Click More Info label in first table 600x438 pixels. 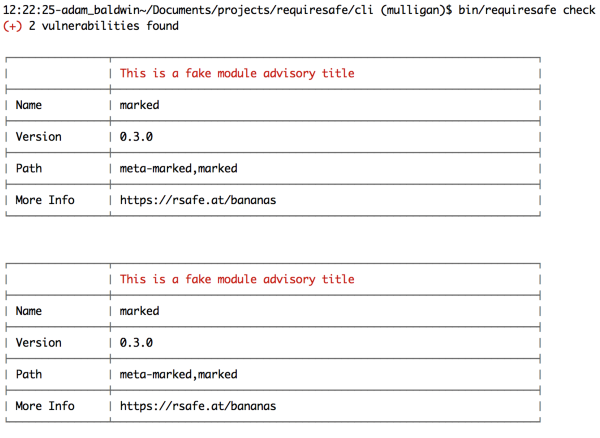pos(45,200)
